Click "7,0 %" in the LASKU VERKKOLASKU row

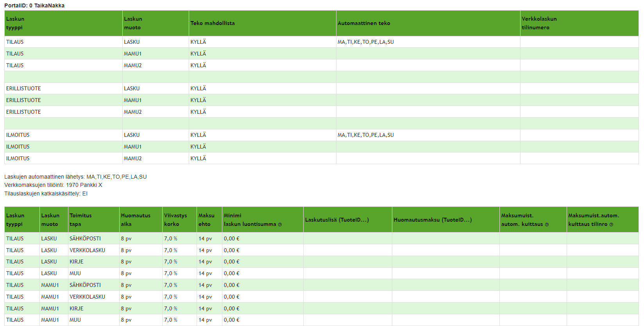(171, 250)
